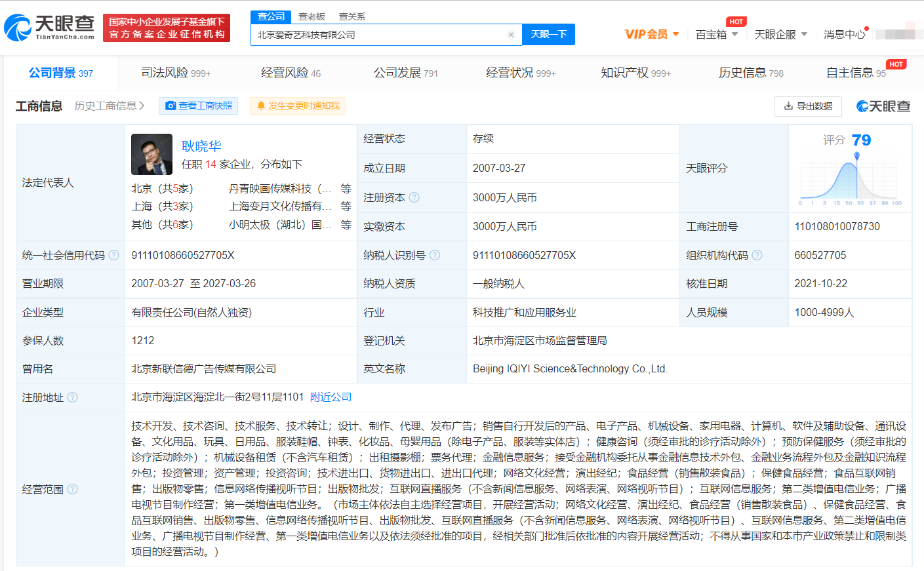Click the 导出数据 export button
The image size is (924, 571).
coord(808,106)
